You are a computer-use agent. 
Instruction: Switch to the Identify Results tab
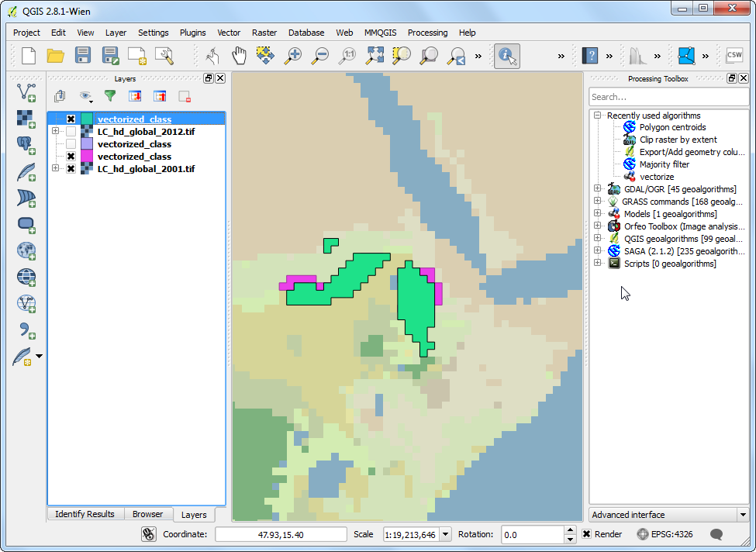85,514
